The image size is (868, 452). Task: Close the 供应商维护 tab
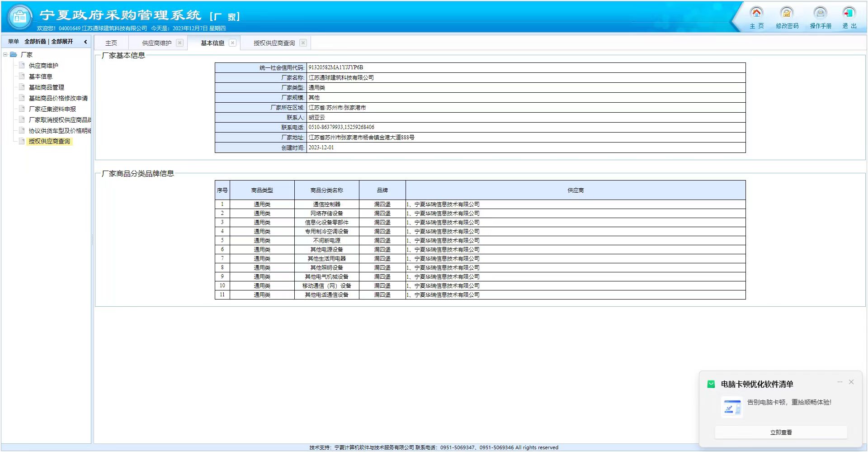[x=179, y=43]
